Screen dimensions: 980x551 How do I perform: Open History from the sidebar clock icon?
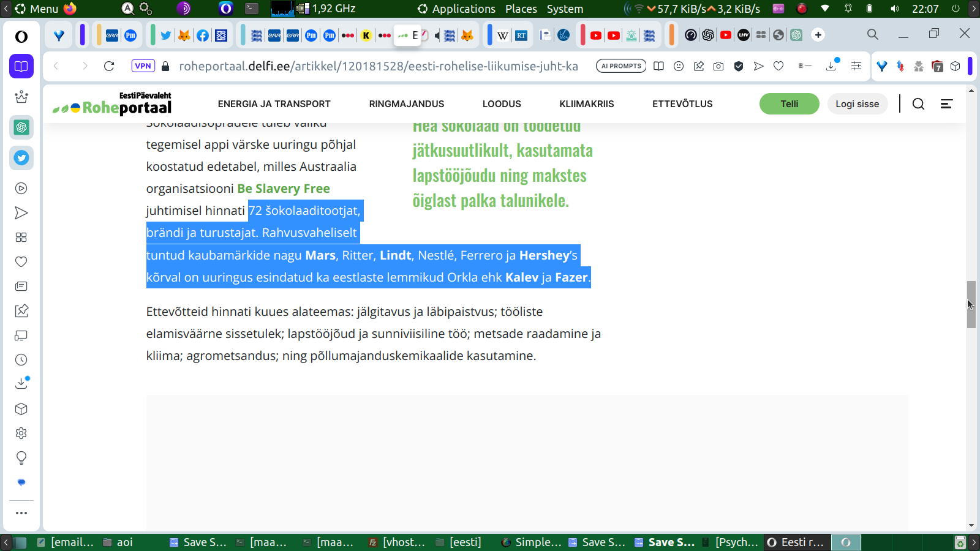[x=21, y=360]
